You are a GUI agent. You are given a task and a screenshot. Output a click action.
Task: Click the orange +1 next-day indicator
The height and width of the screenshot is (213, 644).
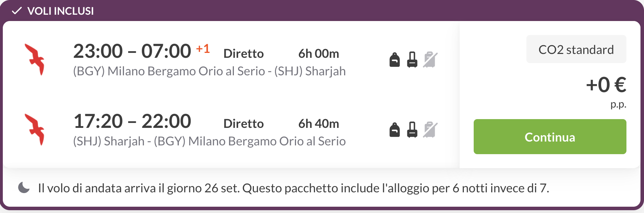click(x=203, y=48)
